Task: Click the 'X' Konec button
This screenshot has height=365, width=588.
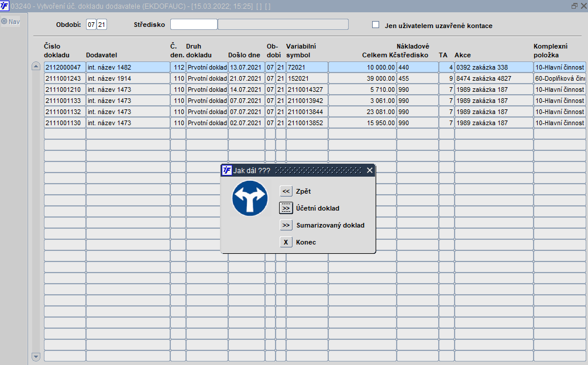Action: click(286, 242)
